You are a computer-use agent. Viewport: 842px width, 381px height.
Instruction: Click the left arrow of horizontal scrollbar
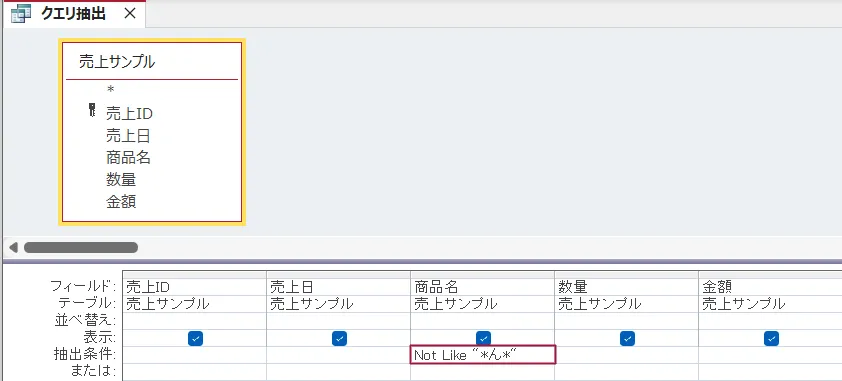click(x=13, y=247)
